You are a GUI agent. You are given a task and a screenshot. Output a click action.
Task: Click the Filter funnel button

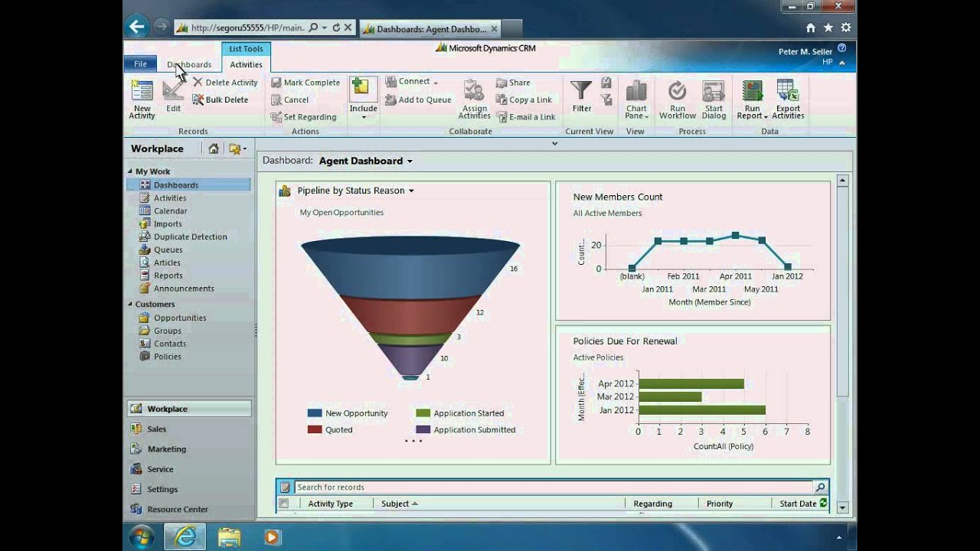click(x=582, y=96)
